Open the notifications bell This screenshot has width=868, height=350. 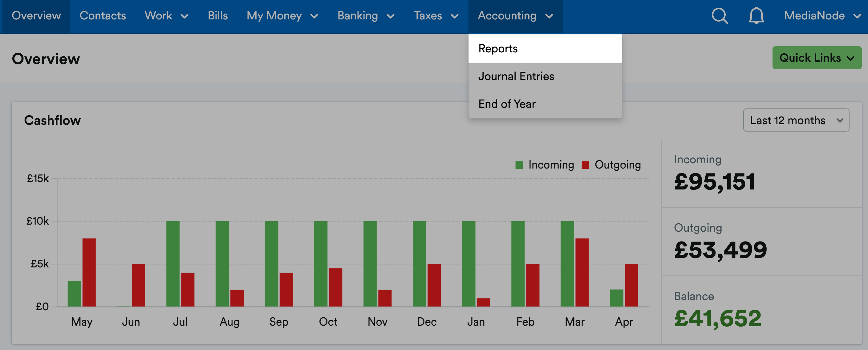click(x=756, y=16)
